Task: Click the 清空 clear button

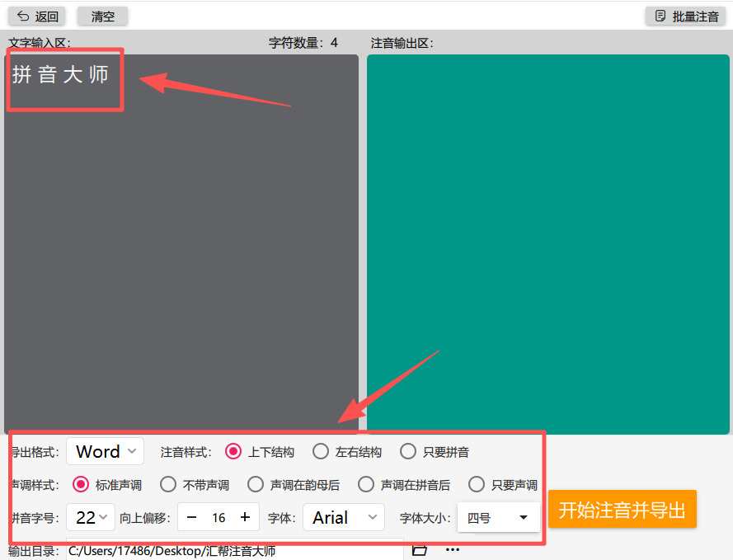Action: point(101,16)
